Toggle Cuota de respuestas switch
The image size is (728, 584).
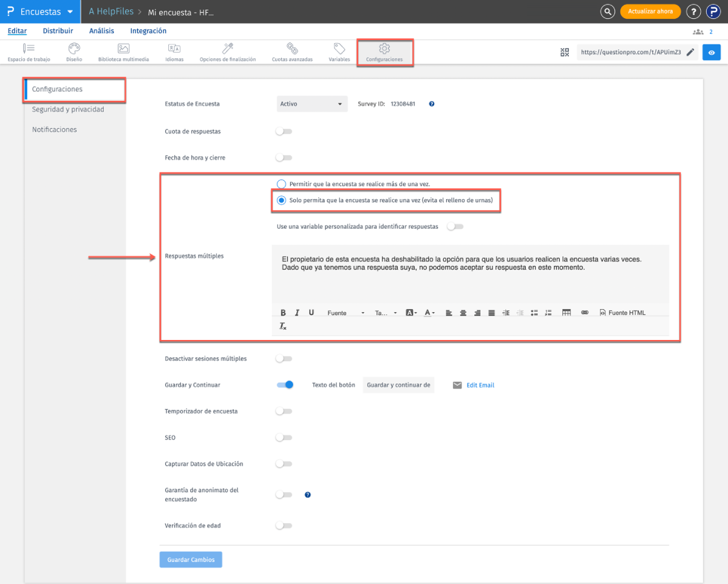point(284,131)
